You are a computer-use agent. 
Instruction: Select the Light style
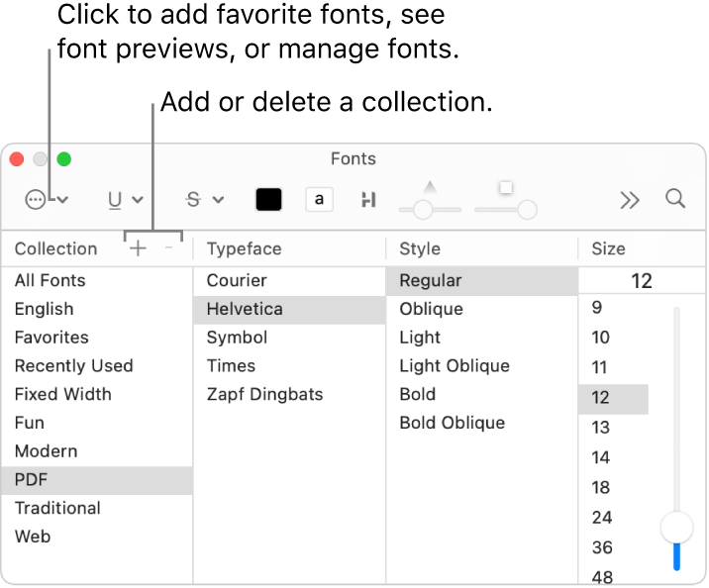tap(420, 338)
